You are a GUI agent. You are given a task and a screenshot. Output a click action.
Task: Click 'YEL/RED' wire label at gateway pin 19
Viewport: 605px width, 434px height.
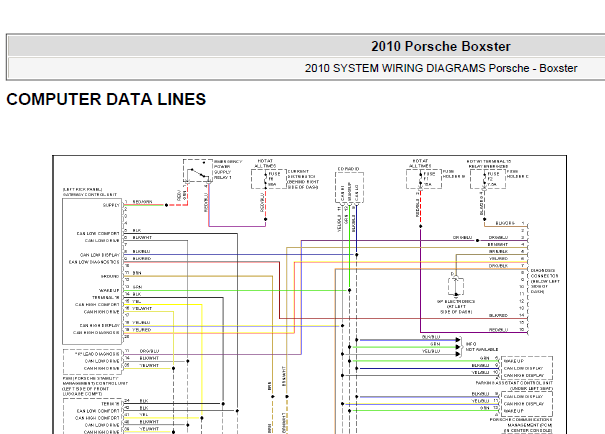(x=142, y=330)
